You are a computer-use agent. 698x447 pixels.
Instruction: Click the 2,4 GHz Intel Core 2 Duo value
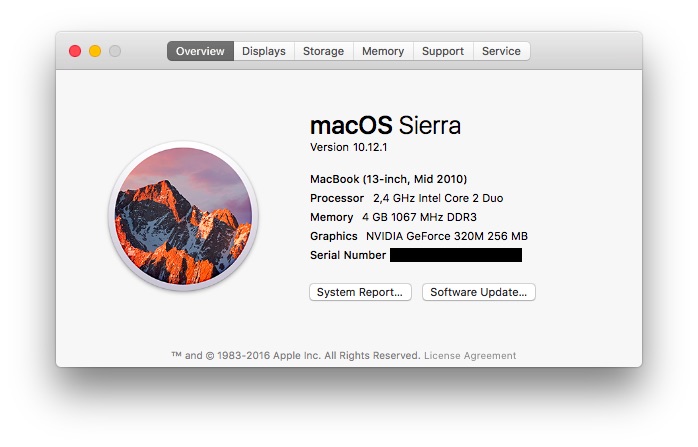pyautogui.click(x=438, y=198)
